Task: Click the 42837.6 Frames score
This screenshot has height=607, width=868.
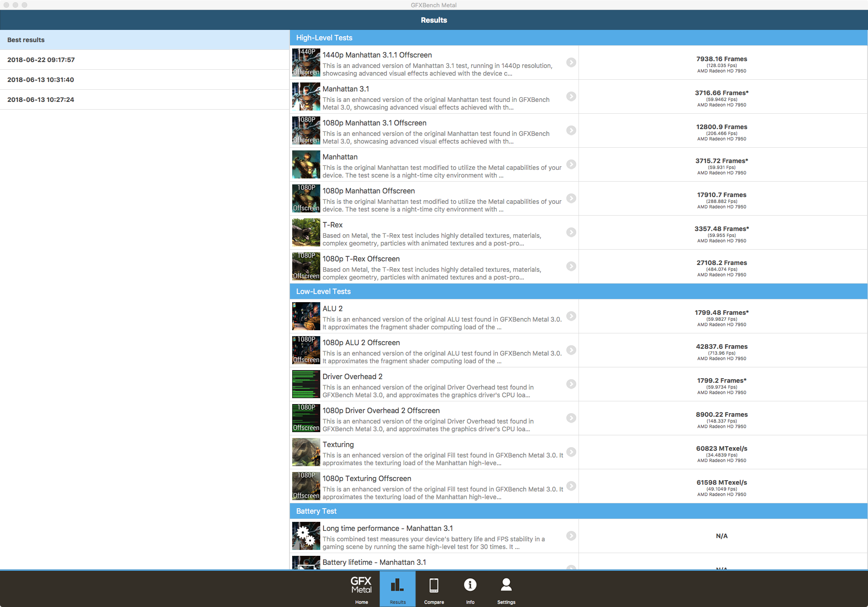Action: pos(722,347)
